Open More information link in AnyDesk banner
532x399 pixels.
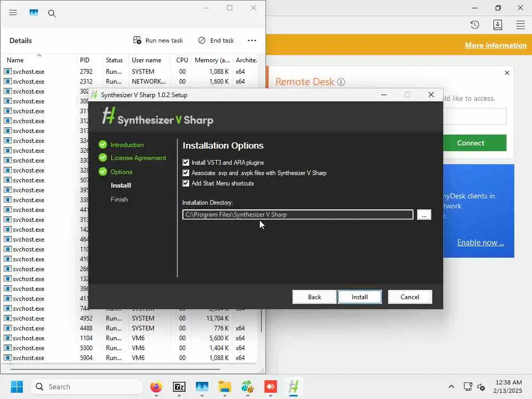click(x=495, y=46)
